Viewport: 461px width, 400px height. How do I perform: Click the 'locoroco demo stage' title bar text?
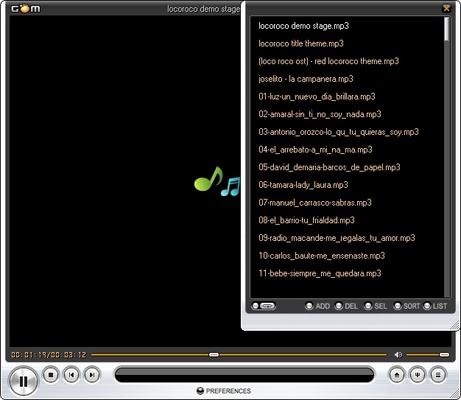pyautogui.click(x=203, y=9)
